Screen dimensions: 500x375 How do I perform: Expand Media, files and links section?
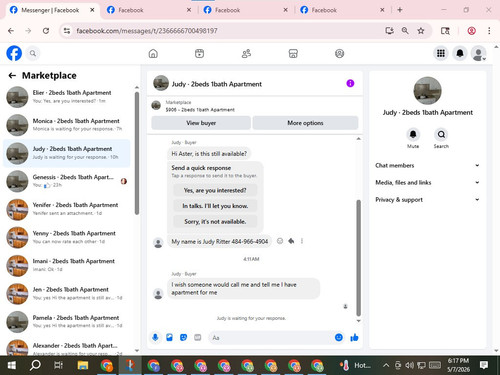click(x=427, y=182)
